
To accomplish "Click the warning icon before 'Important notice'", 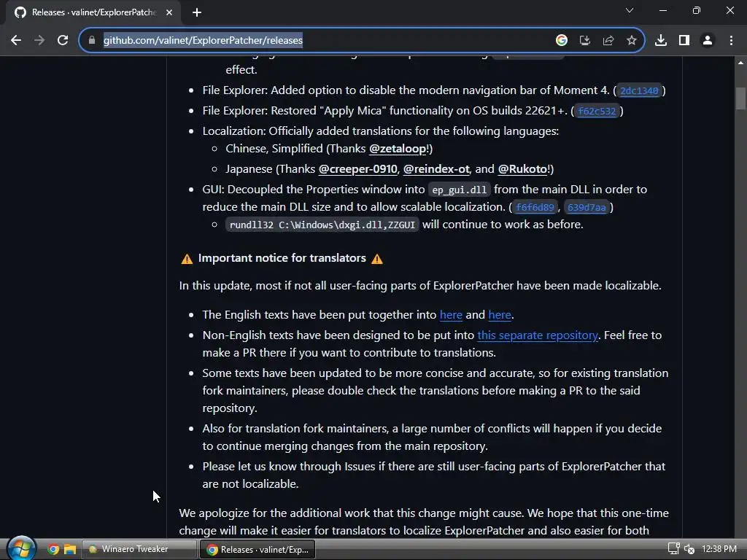I will pos(187,259).
